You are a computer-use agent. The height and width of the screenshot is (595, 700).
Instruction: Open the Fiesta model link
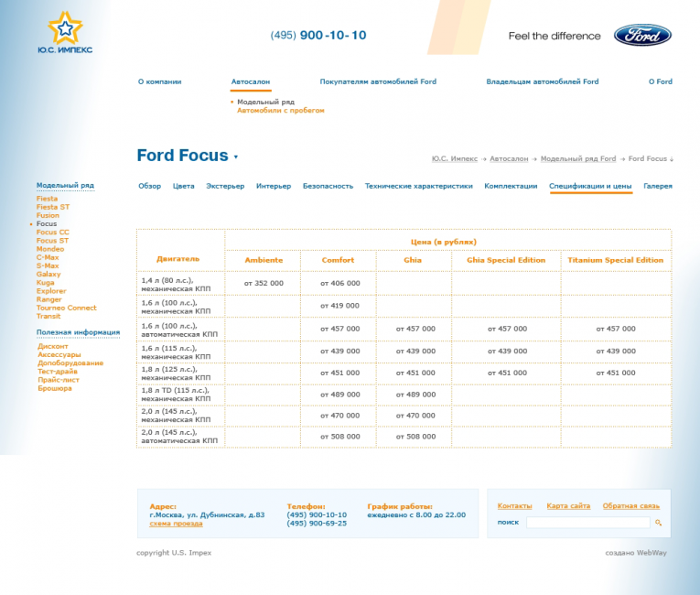47,199
